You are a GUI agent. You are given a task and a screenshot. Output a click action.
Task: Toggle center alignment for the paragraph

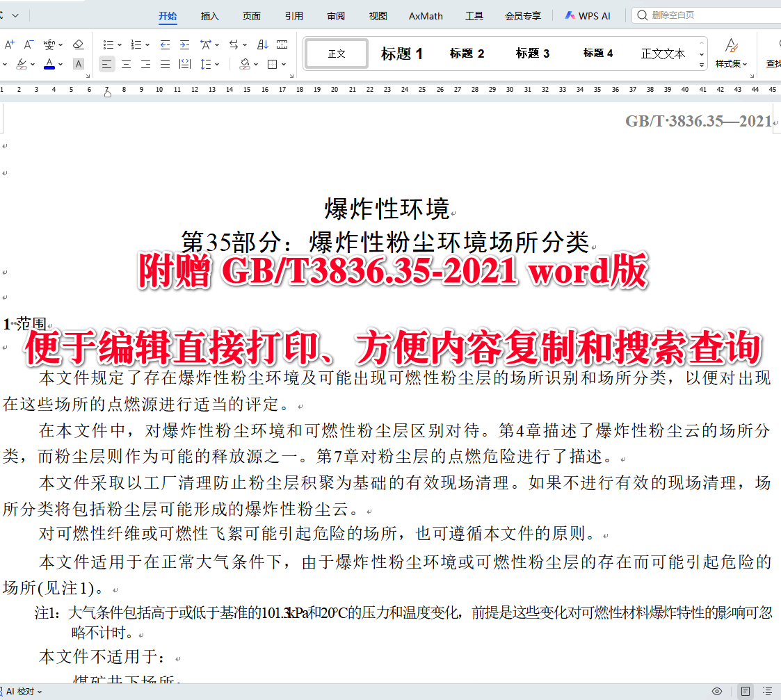tap(125, 64)
